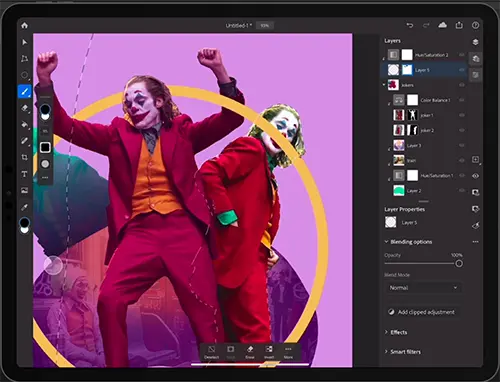Hide Layer 5 with eye icon
The width and height of the screenshot is (500, 382).
point(462,70)
